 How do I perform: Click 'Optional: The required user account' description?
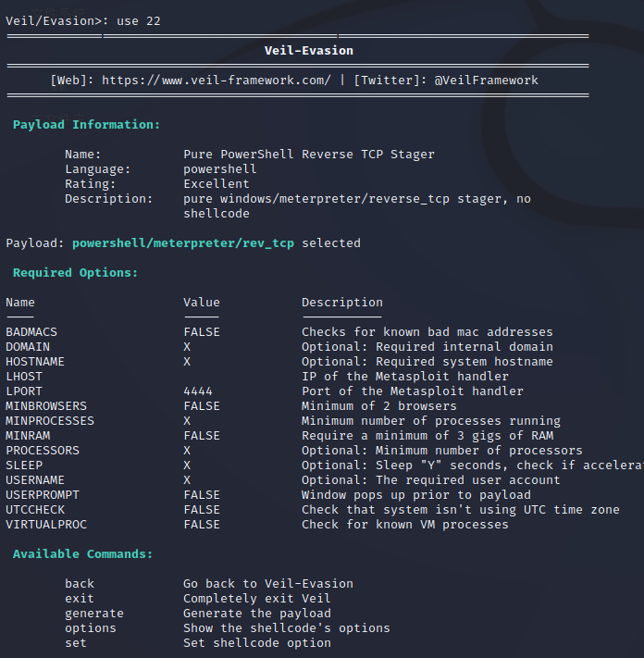pos(431,480)
